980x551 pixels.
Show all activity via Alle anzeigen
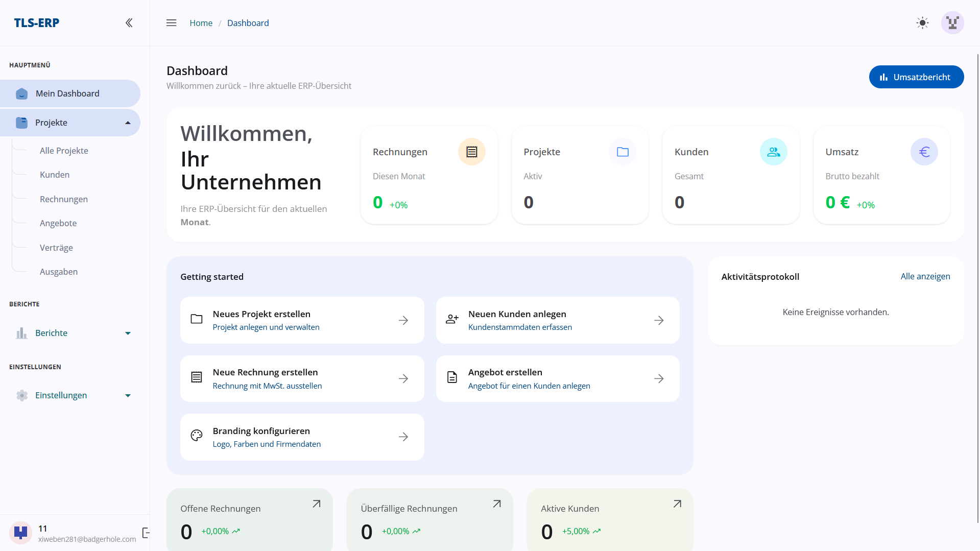(x=925, y=276)
